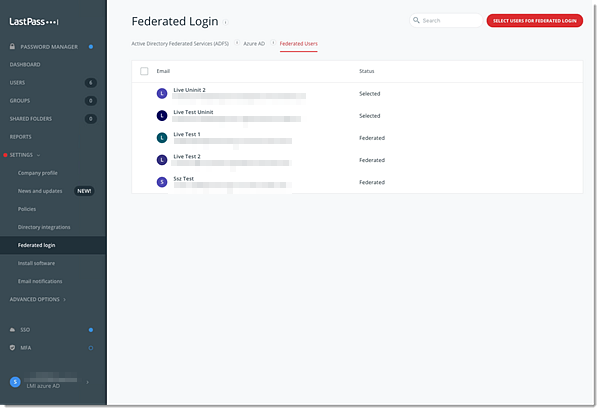Click the SSO cloud icon

12,329
